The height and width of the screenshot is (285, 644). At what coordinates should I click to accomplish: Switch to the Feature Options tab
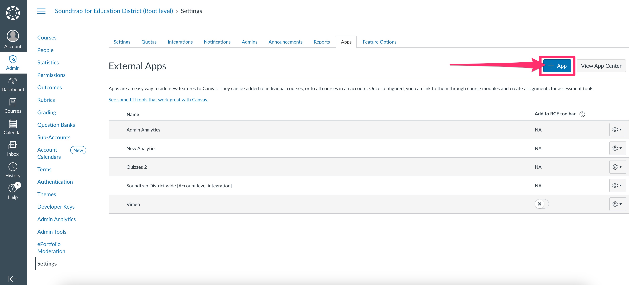coord(379,42)
